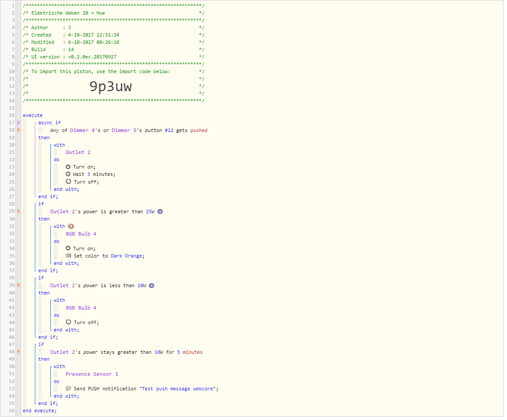Click the Build number 14
The height and width of the screenshot is (420, 507).
tap(71, 49)
